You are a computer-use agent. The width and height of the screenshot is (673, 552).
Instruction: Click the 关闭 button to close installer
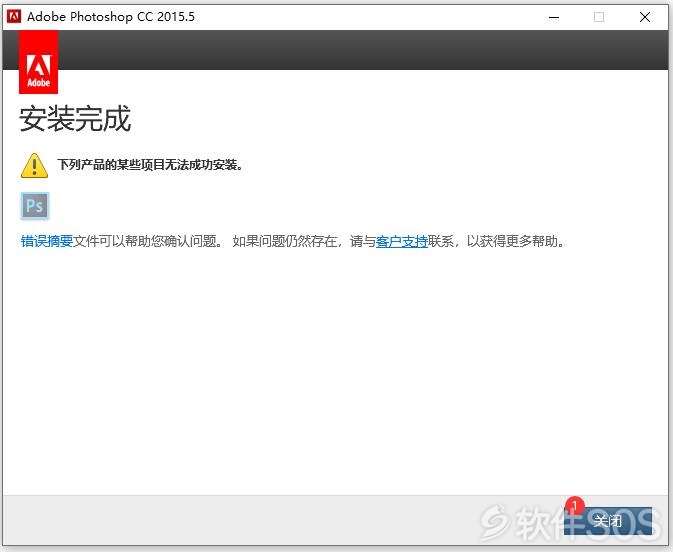(x=608, y=521)
